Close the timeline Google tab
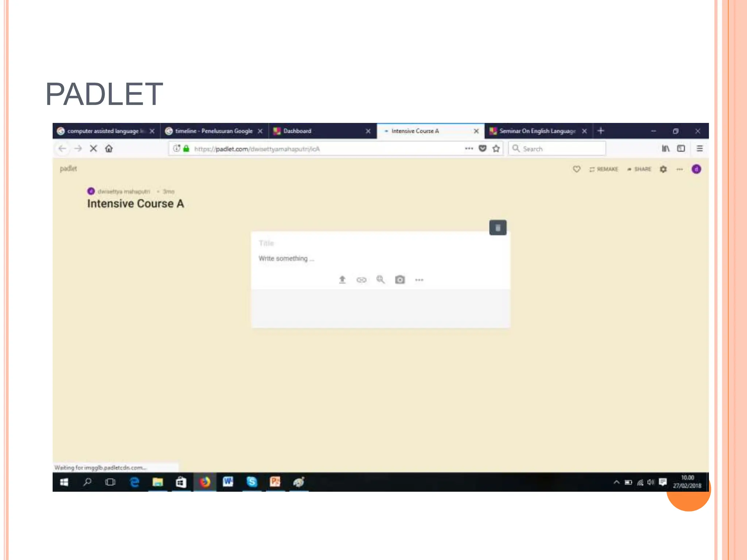Viewport: 747px width, 560px height. click(x=260, y=131)
